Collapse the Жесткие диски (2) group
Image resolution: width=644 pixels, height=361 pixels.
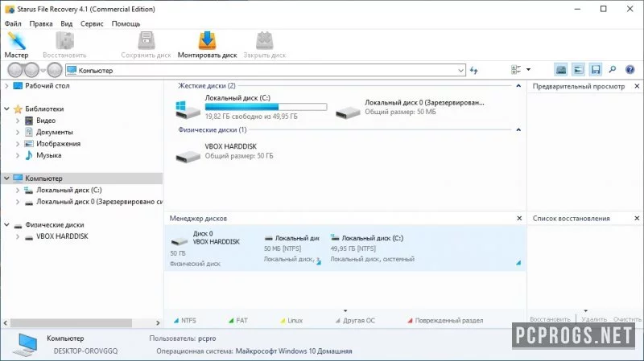pyautogui.click(x=518, y=86)
